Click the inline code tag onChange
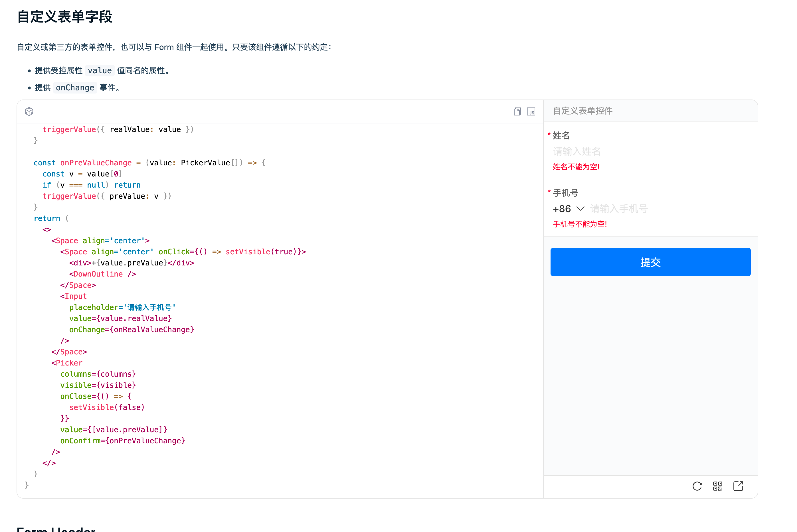Viewport: 797px width, 532px height. pos(75,88)
